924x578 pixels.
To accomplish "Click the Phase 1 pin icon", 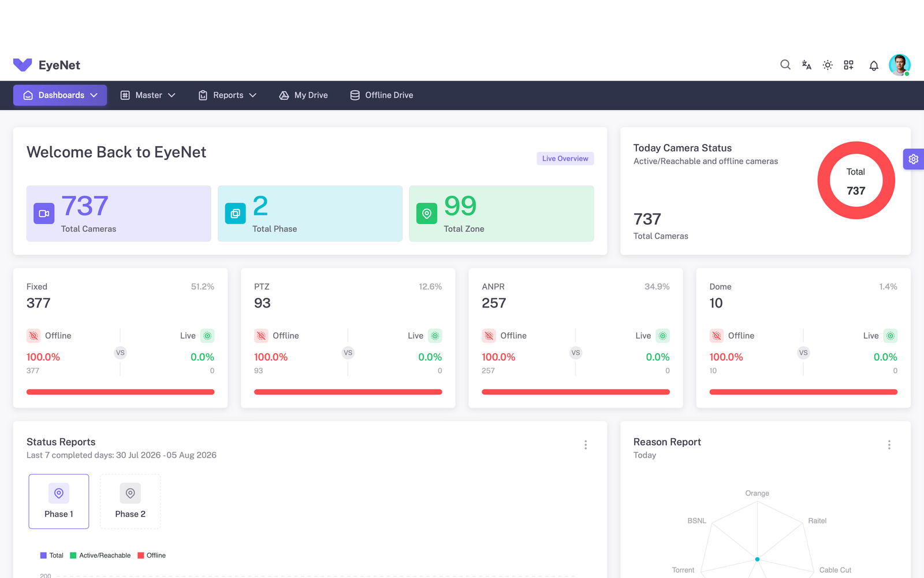I will pyautogui.click(x=59, y=493).
